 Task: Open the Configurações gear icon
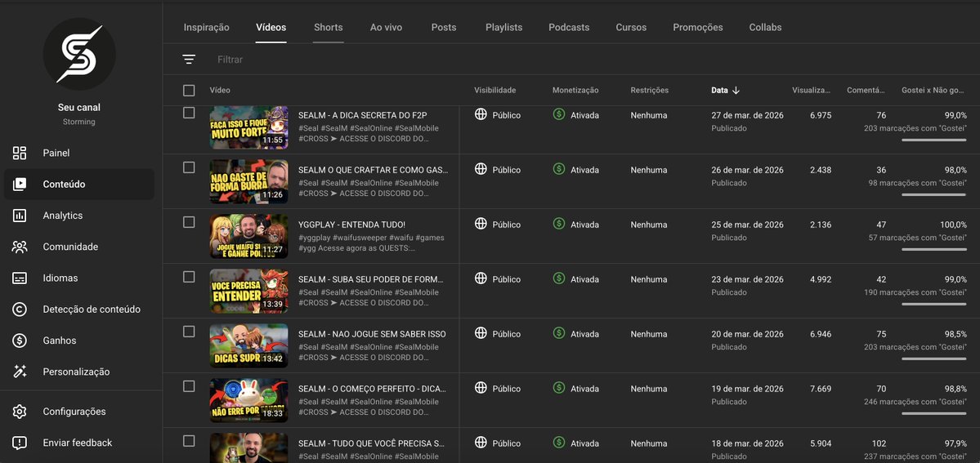point(20,412)
